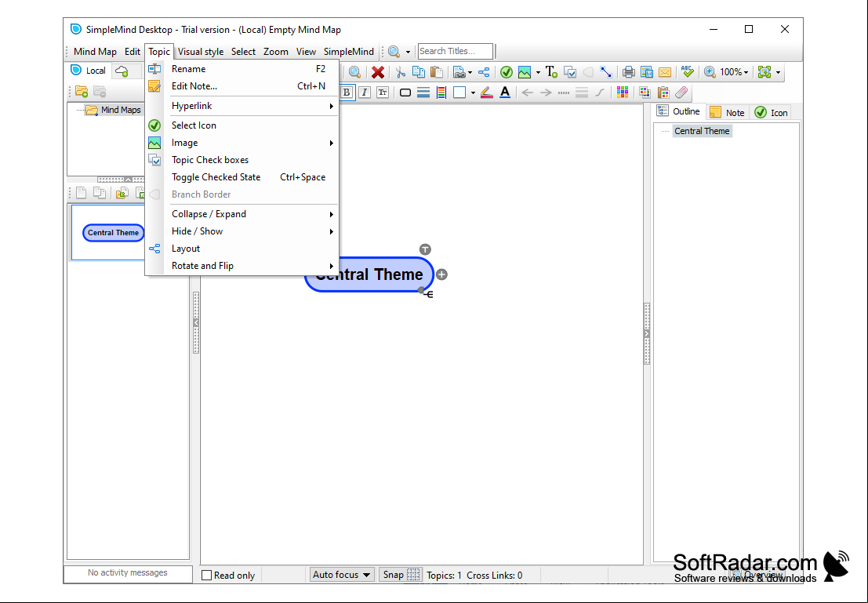Click the Central Theme thumbnail preview
The height and width of the screenshot is (603, 868).
[x=113, y=233]
